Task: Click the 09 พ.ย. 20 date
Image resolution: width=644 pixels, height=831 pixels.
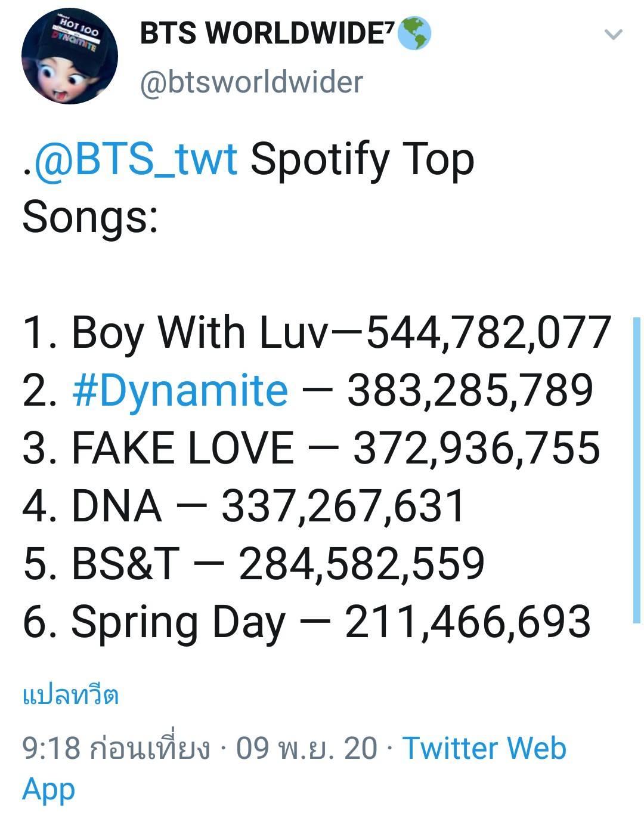Action: click(307, 747)
